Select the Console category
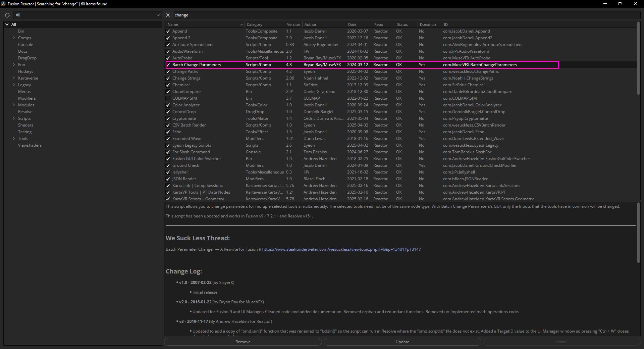This screenshot has height=349, width=644. tap(25, 45)
